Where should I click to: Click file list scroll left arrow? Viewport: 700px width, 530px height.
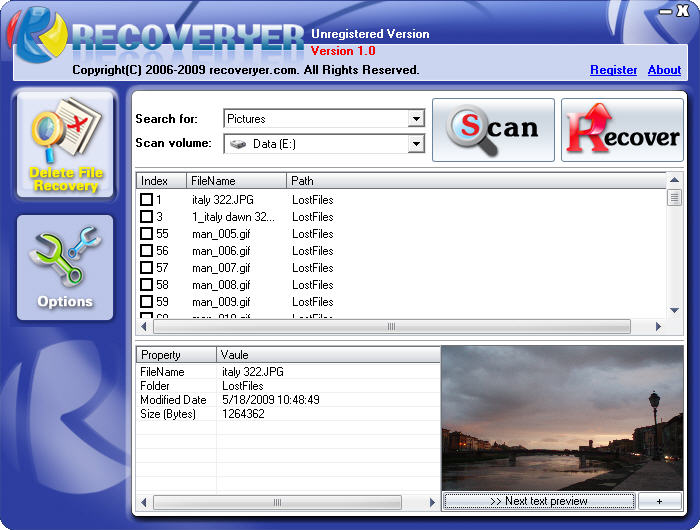click(144, 327)
